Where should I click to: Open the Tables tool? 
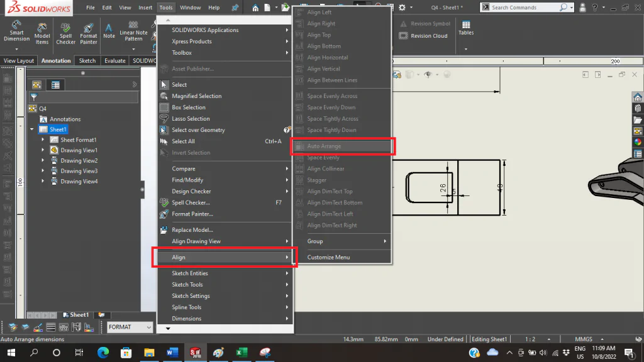coord(466,28)
